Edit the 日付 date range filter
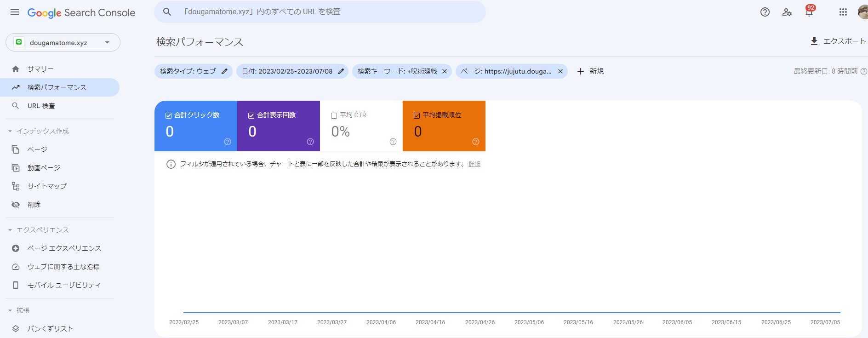 pyautogui.click(x=341, y=71)
